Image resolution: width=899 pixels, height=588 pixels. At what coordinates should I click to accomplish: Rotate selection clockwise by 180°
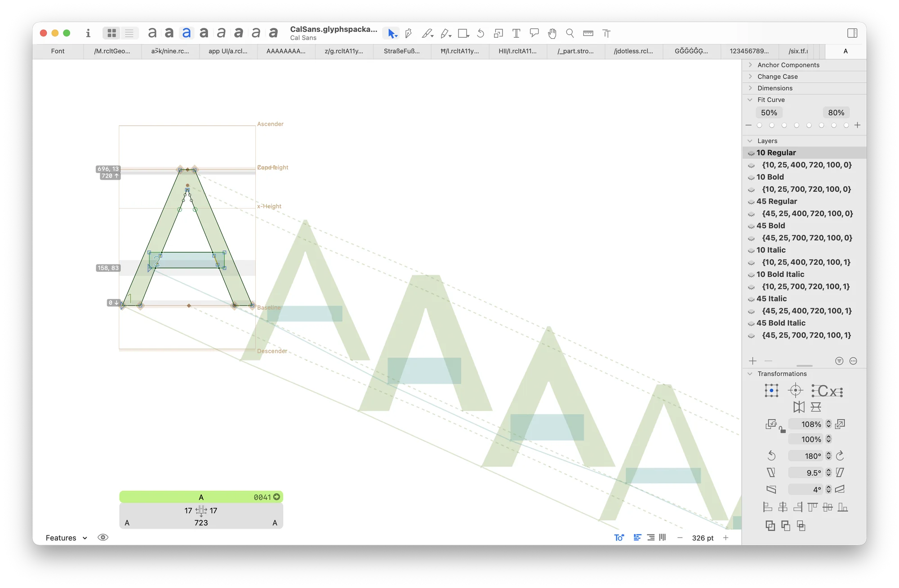coord(840,456)
